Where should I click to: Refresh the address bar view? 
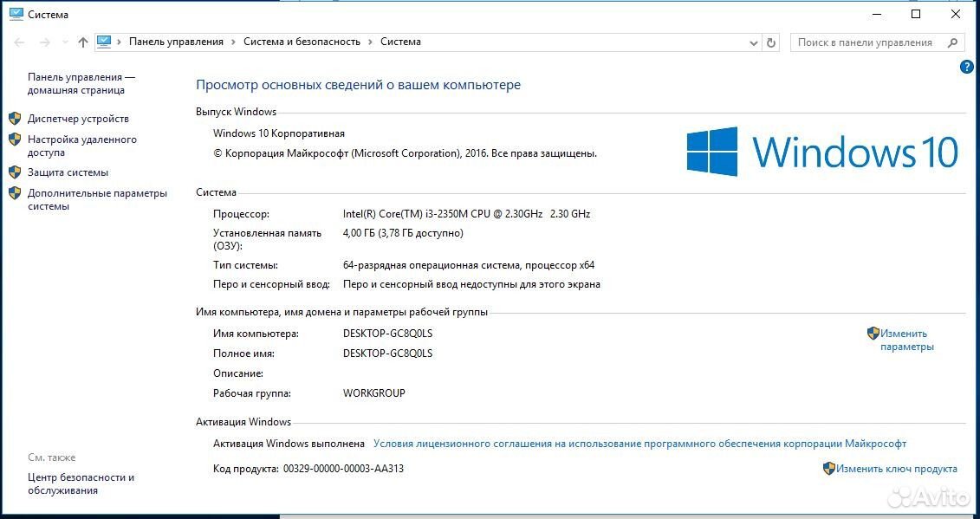coord(771,42)
